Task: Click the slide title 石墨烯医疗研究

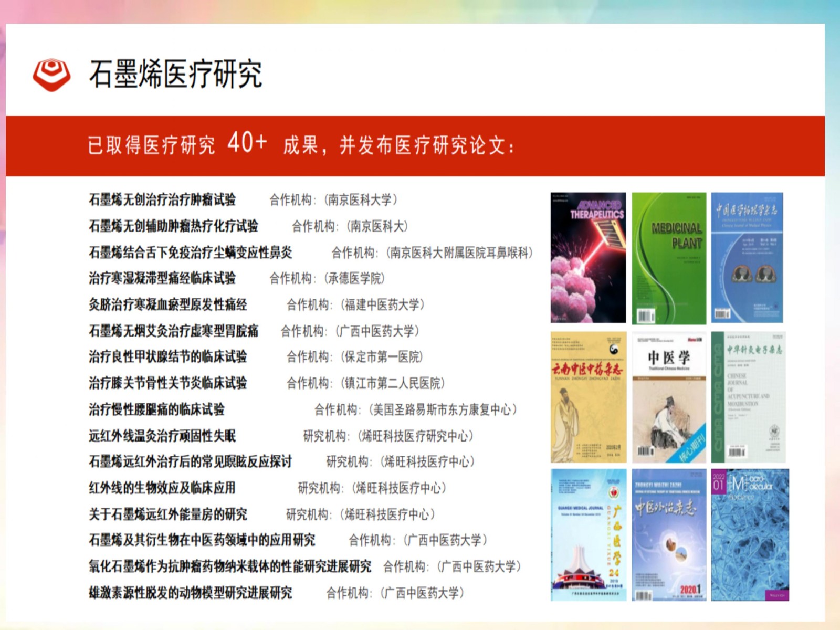Action: coord(175,74)
